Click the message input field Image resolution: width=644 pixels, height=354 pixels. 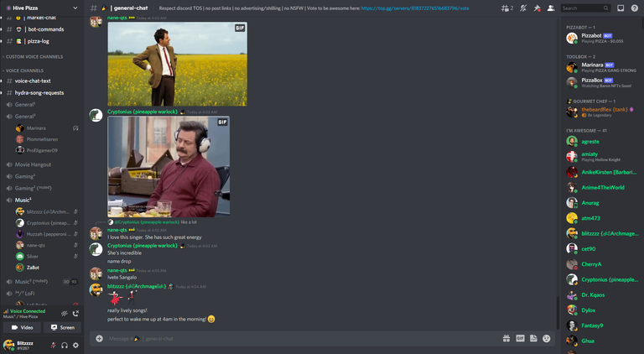coord(302,338)
